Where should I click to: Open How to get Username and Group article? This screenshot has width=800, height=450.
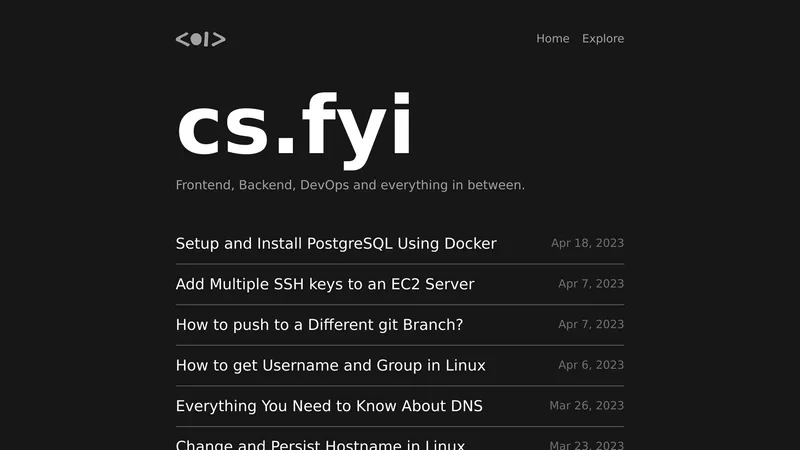(330, 366)
